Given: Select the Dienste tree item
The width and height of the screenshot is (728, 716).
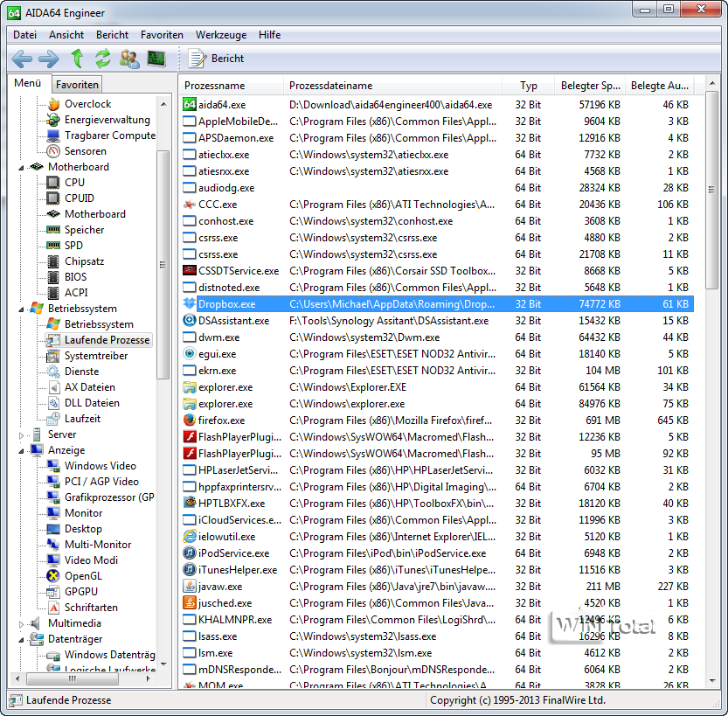Looking at the screenshot, I should 82,372.
